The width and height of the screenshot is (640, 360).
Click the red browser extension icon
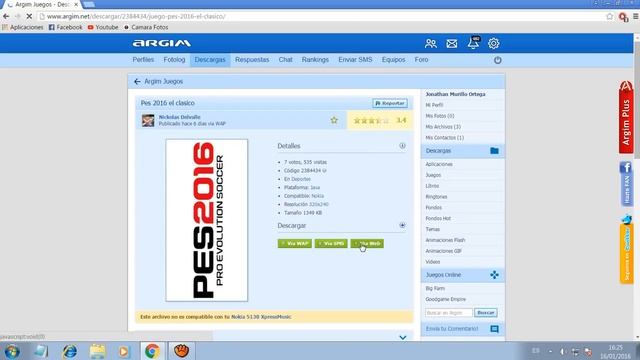click(623, 17)
